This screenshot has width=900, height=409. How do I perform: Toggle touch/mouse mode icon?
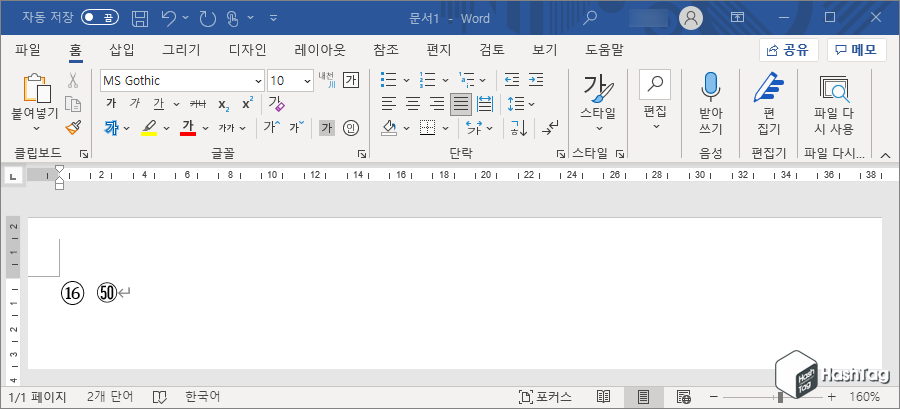[x=232, y=18]
